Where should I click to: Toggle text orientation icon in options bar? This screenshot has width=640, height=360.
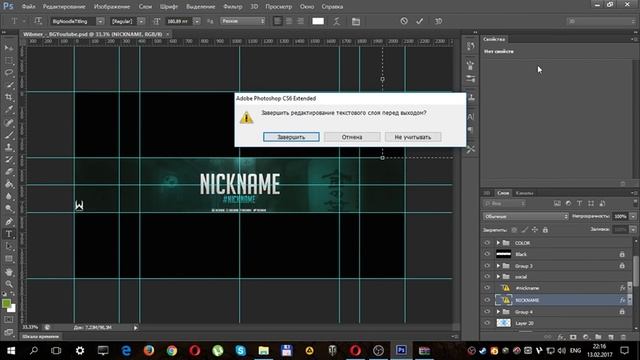pos(38,21)
